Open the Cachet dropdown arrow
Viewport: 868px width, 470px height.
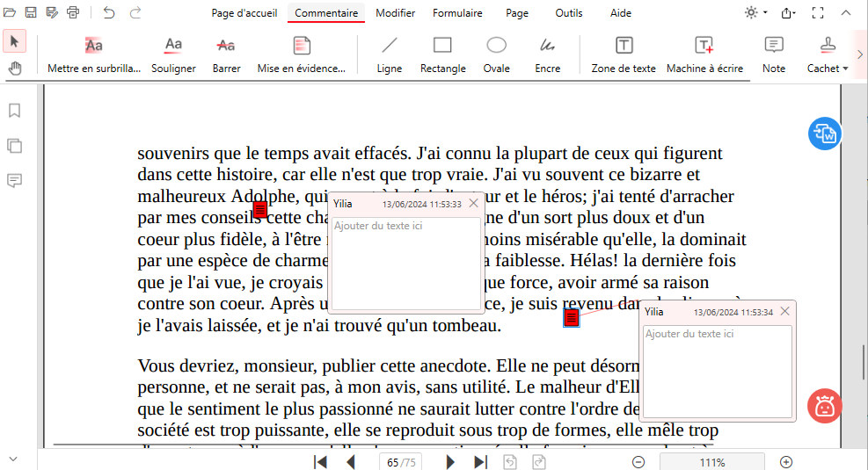pyautogui.click(x=845, y=69)
